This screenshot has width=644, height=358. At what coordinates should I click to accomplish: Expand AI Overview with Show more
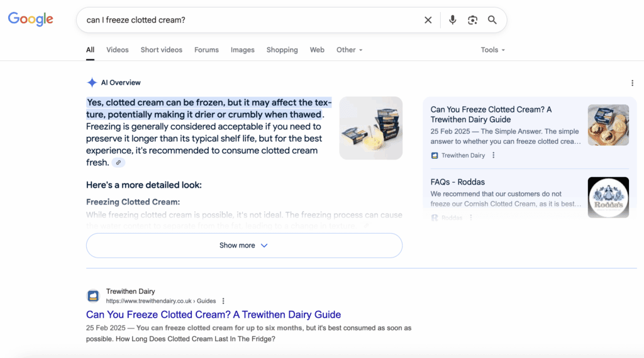click(x=244, y=246)
